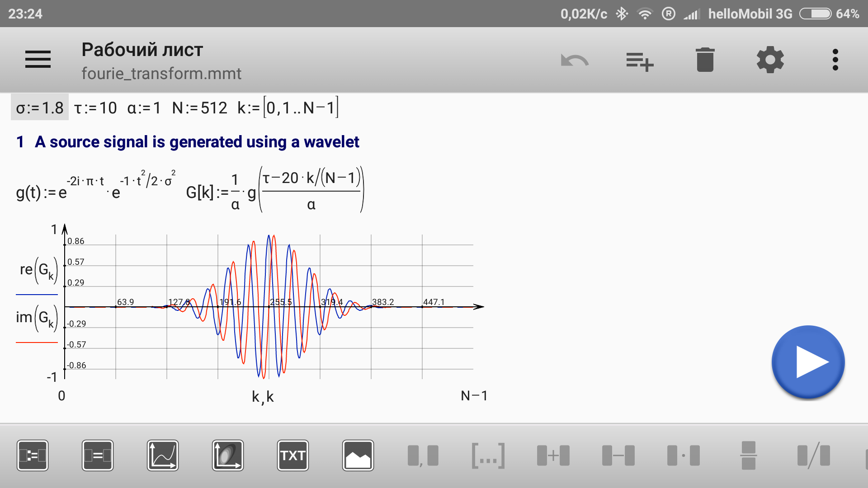Run calculation with the blue play button

coord(808,362)
